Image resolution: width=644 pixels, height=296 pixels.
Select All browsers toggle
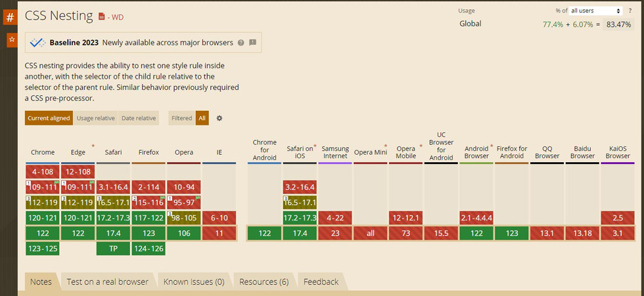pos(202,118)
